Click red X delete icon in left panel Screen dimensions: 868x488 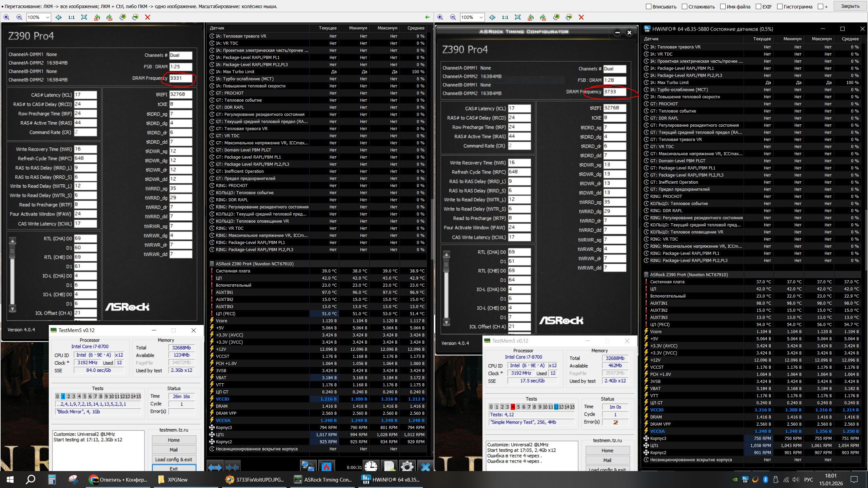coord(147,17)
